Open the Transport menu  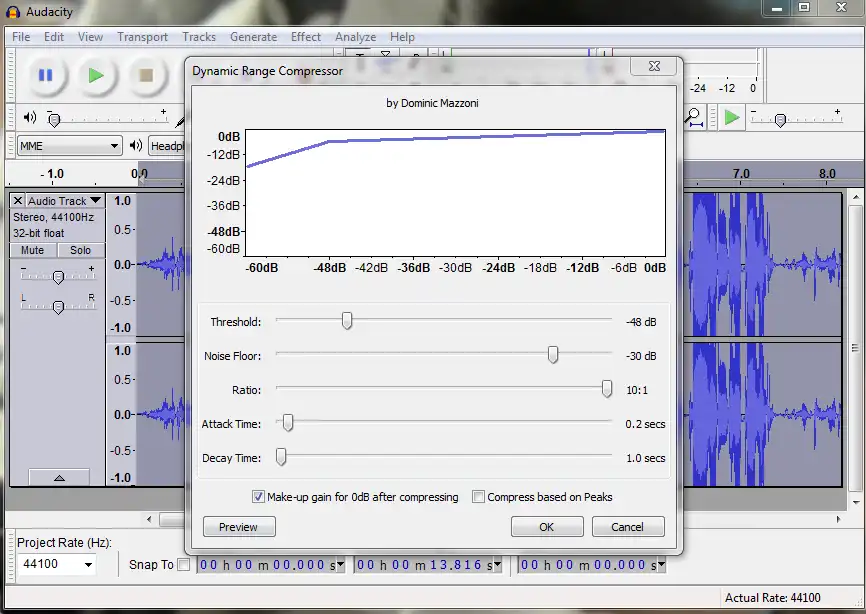pyautogui.click(x=142, y=37)
